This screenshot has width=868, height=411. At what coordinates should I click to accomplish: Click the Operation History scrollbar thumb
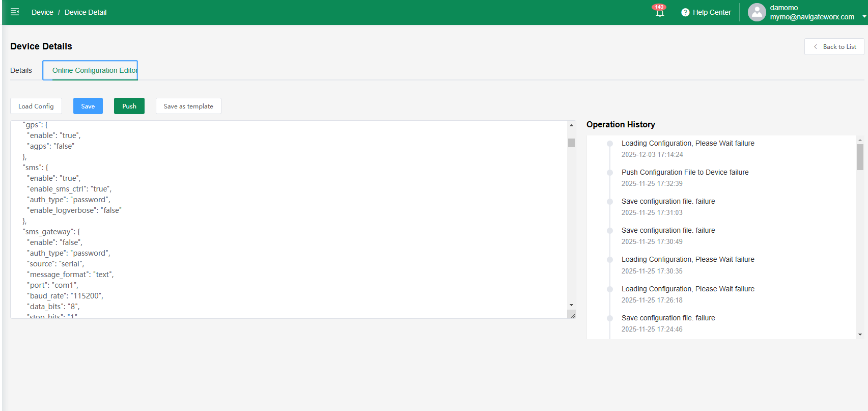860,157
